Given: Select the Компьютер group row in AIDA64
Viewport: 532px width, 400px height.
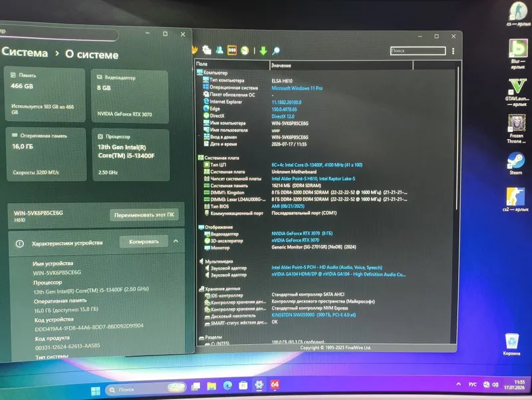Looking at the screenshot, I should 212,73.
